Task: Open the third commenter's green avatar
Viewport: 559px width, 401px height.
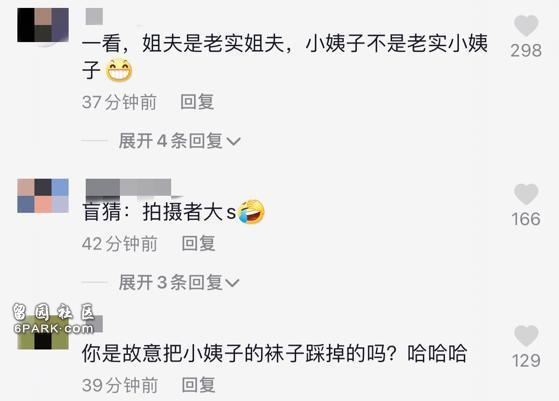Action: 43,331
